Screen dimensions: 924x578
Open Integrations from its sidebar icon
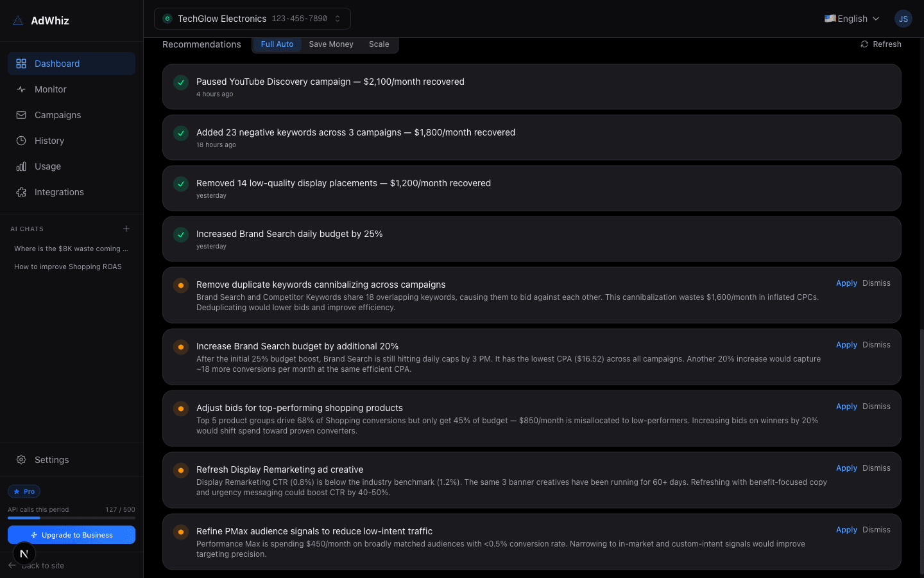pos(20,192)
